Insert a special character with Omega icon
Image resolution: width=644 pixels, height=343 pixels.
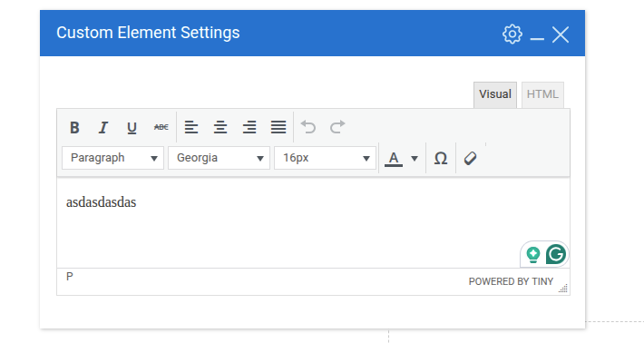tap(441, 158)
